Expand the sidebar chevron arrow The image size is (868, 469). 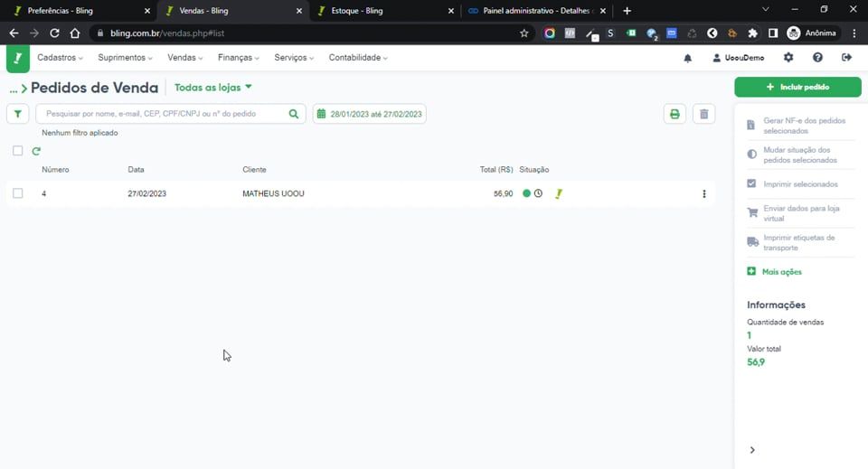[x=752, y=450]
